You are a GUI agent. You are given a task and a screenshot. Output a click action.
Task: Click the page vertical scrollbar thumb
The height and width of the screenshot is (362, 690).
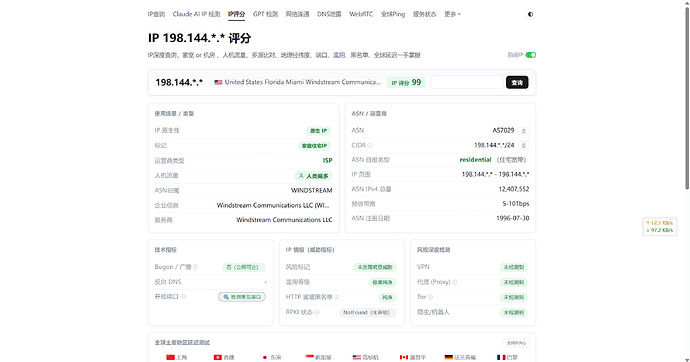pyautogui.click(x=686, y=97)
